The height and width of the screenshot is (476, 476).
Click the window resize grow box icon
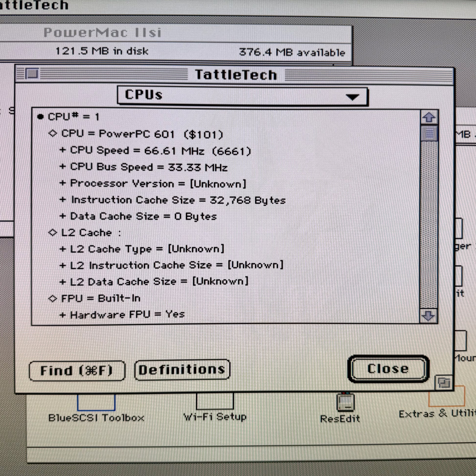444,383
